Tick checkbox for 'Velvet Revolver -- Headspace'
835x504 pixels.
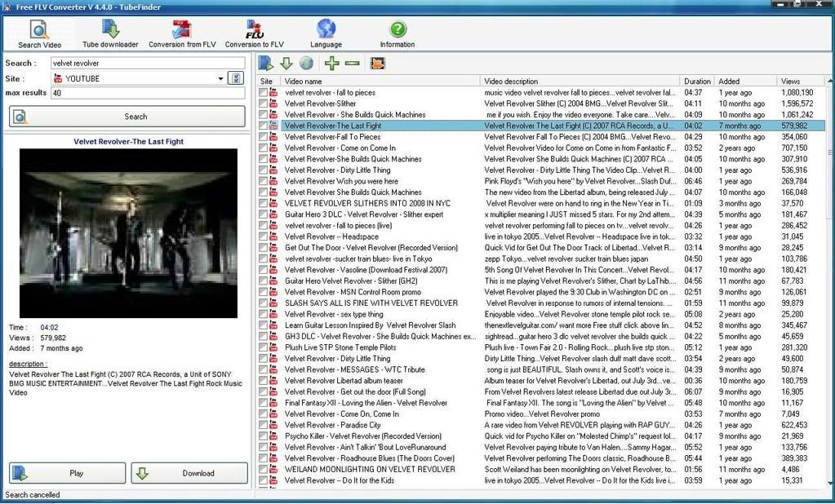[x=263, y=237]
